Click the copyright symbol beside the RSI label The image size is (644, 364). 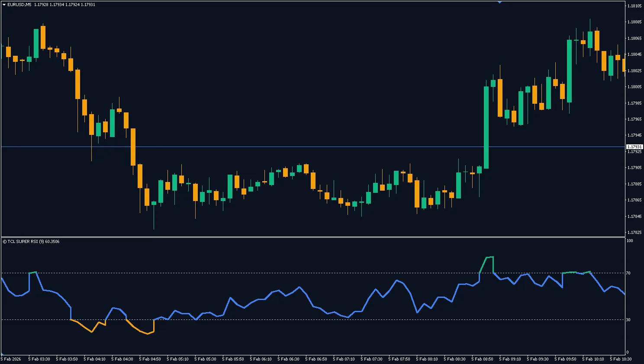coord(5,242)
